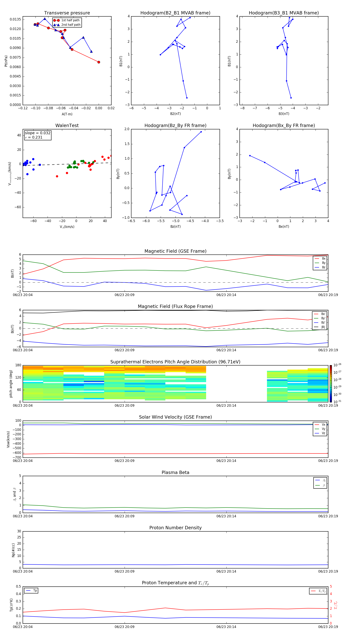Screen dimensions: 351x644
Task: Select the 'Hodogram(B2_B1 MVAB frame)' title
Action: coord(175,13)
